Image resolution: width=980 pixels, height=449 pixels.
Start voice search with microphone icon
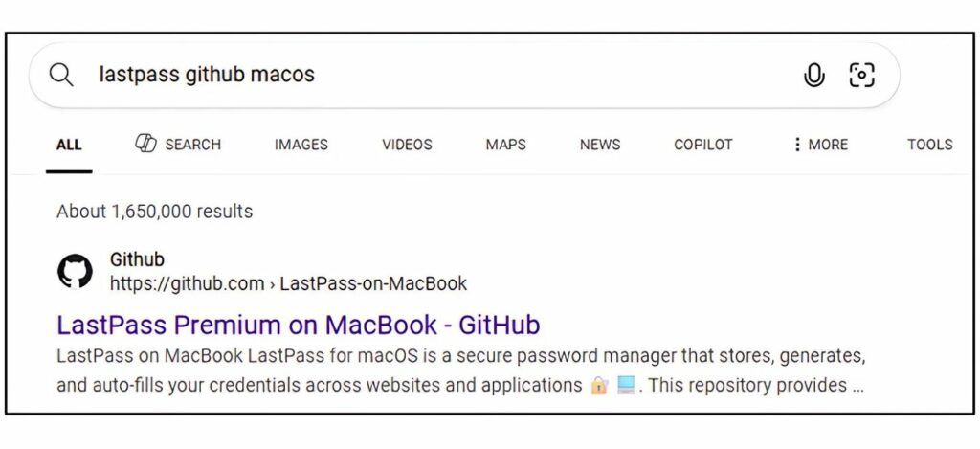click(813, 75)
